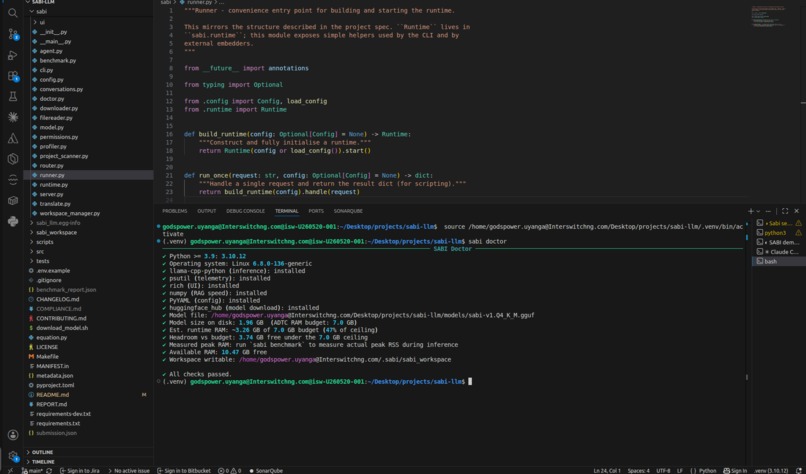Click the .venv (3.10.12) interpreter selector
The image size is (806, 474).
[772, 470]
